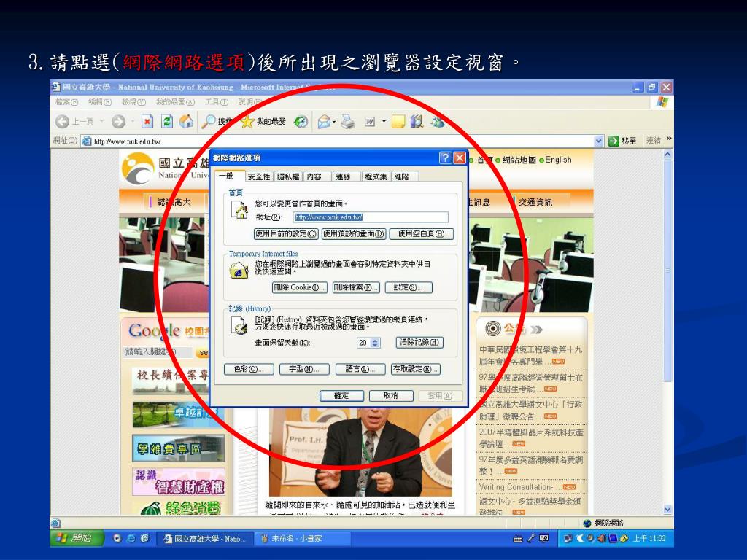This screenshot has height=560, width=747.
Task: Click the Refresh page icon
Action: point(166,122)
